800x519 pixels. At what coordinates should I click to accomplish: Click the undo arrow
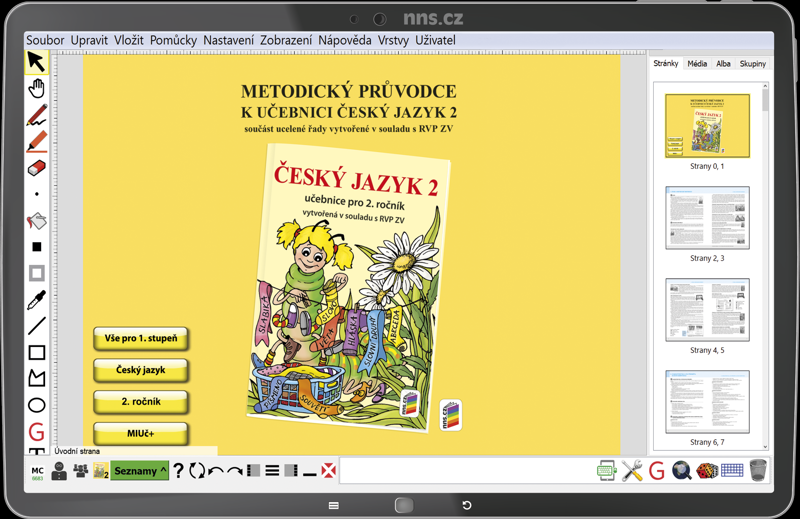pyautogui.click(x=216, y=471)
